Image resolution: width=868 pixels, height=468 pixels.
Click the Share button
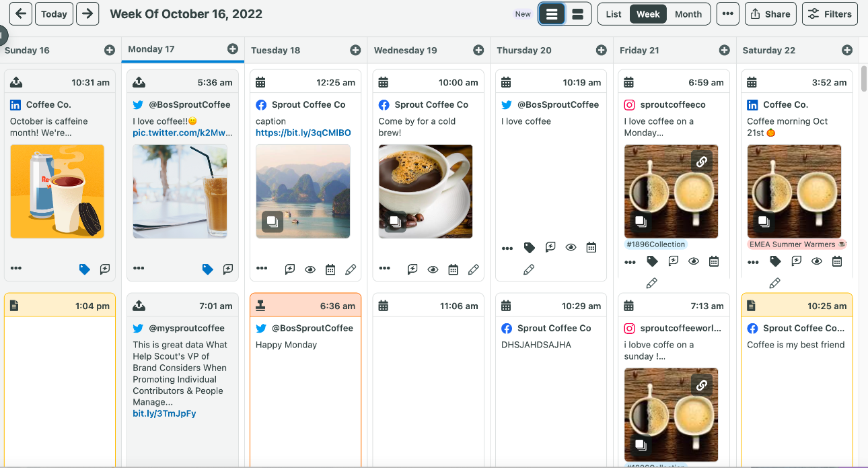click(770, 14)
